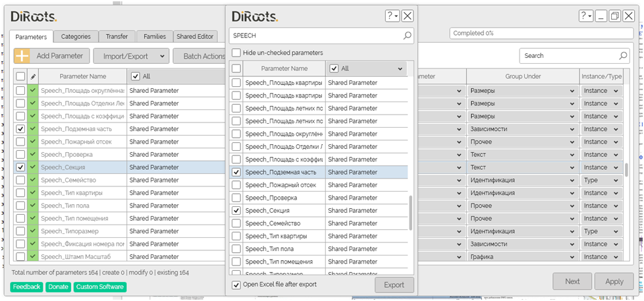
Task: Check SPEECH_Пожарный отсек in export list
Action: point(236,185)
